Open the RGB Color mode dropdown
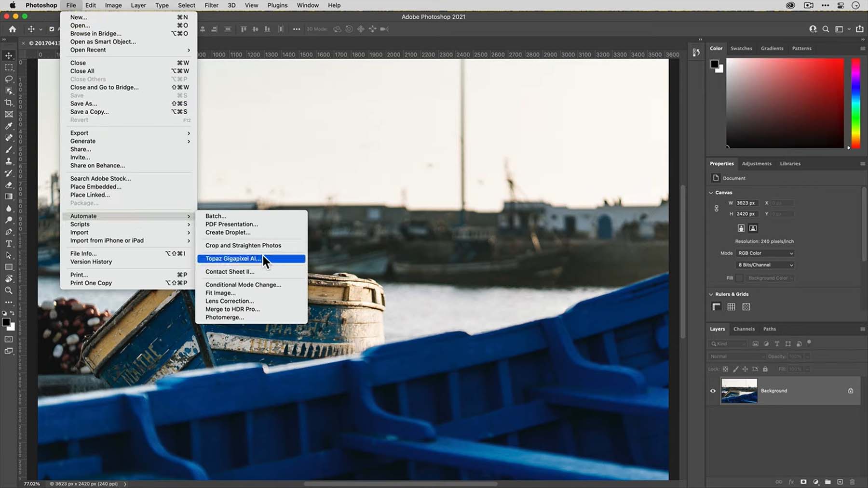Screen dimensions: 868x488 (765, 253)
